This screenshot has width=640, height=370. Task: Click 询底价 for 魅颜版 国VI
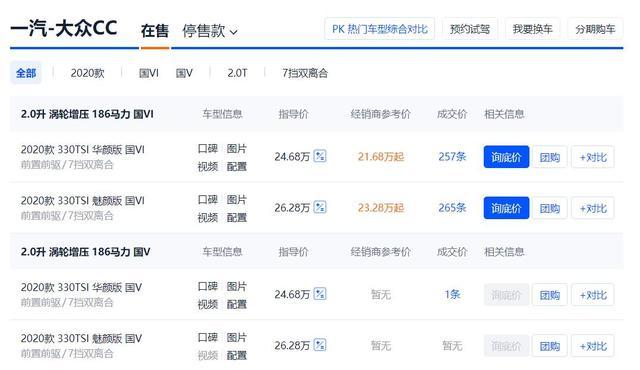click(x=506, y=208)
